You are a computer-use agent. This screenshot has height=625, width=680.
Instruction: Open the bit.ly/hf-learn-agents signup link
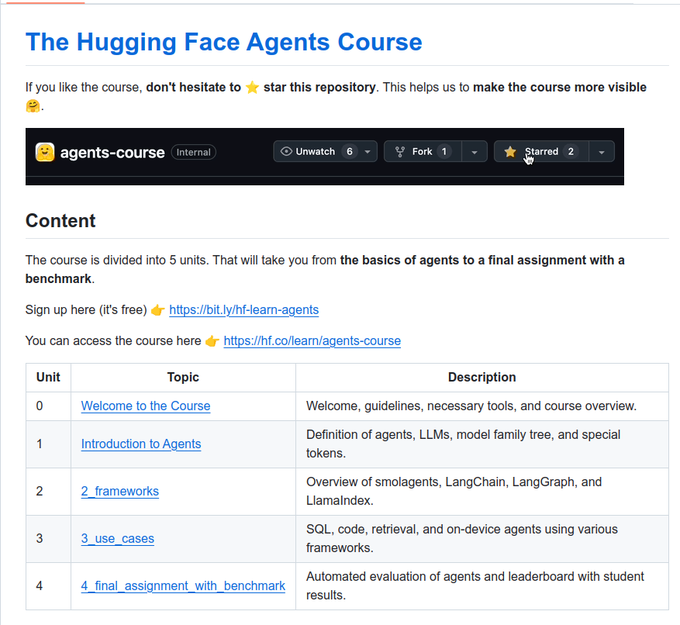point(244,310)
